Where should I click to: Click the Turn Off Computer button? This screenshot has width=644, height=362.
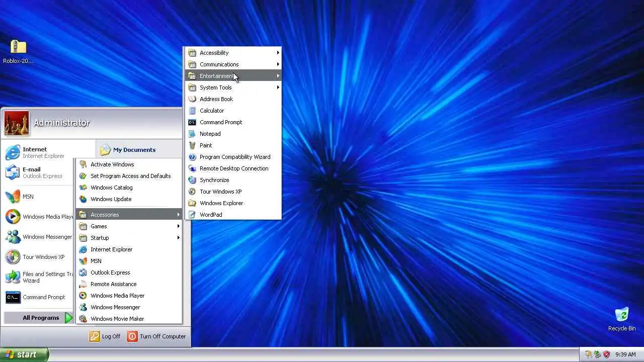156,336
